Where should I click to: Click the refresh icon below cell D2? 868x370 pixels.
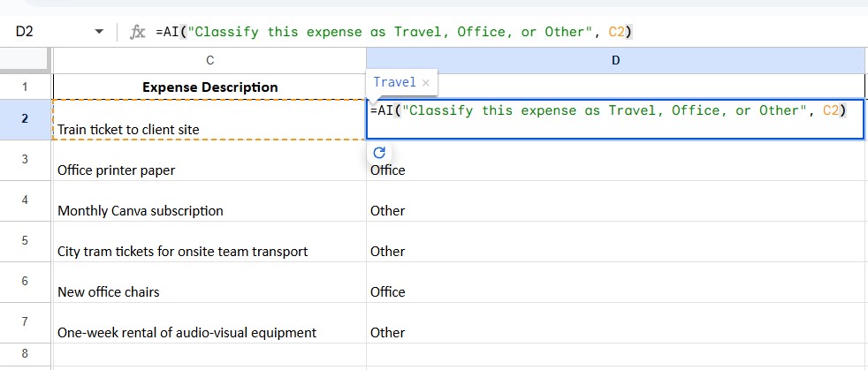pos(379,152)
